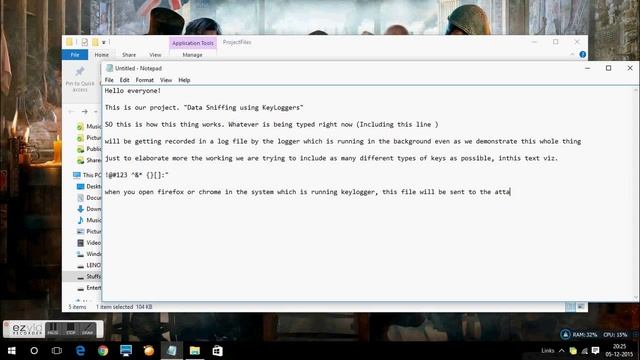The width and height of the screenshot is (640, 360).
Task: Switch Explorer to large icons view
Action: (581, 307)
